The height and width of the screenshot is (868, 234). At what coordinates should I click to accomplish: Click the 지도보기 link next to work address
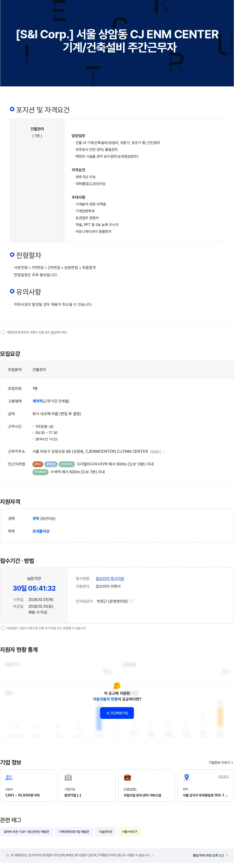click(155, 452)
